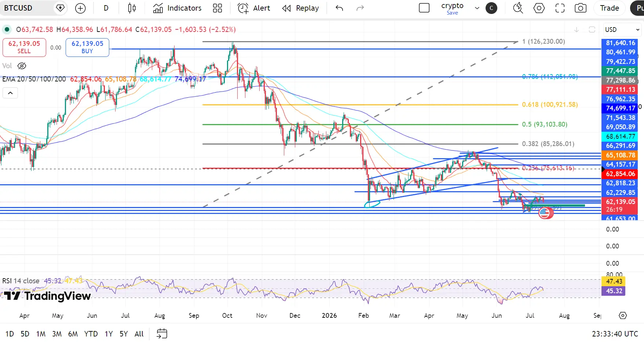Viewport: 644px width, 342px height.
Task: Open the quick search lightning icon
Action: point(518,8)
